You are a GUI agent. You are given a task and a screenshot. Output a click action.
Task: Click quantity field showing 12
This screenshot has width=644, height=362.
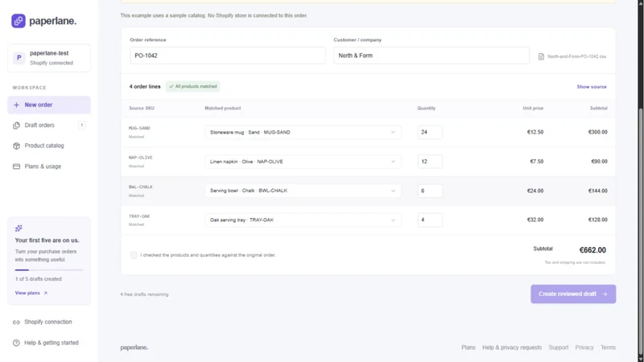[430, 162]
